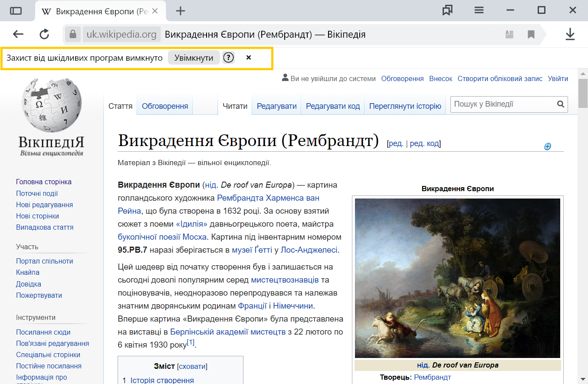The width and height of the screenshot is (588, 384).
Task: Click the page vertical scrollbar thumb
Action: 583,94
